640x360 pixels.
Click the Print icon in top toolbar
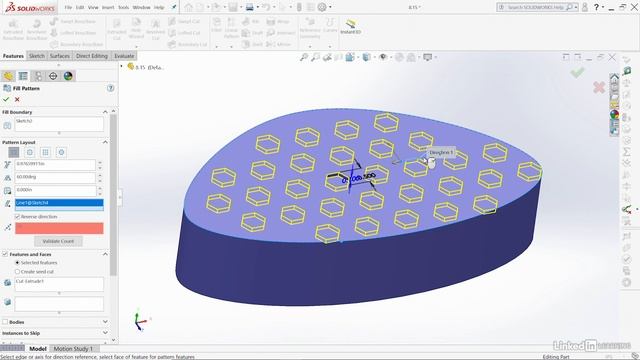[249, 7]
